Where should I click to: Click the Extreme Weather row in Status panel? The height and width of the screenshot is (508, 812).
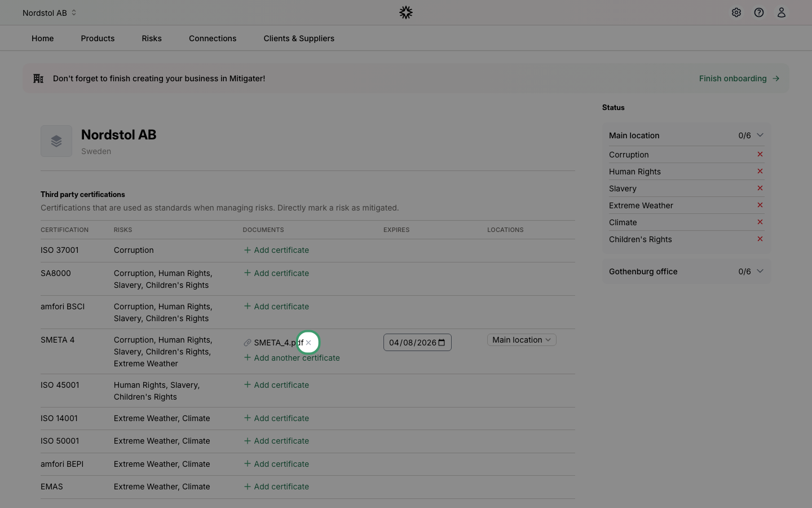[x=686, y=205]
